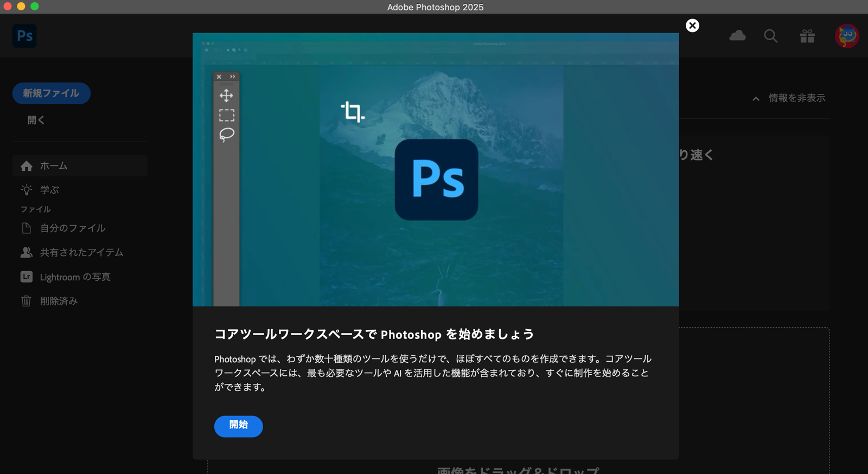The width and height of the screenshot is (868, 474).
Task: Click the search magnifier icon
Action: [x=770, y=36]
